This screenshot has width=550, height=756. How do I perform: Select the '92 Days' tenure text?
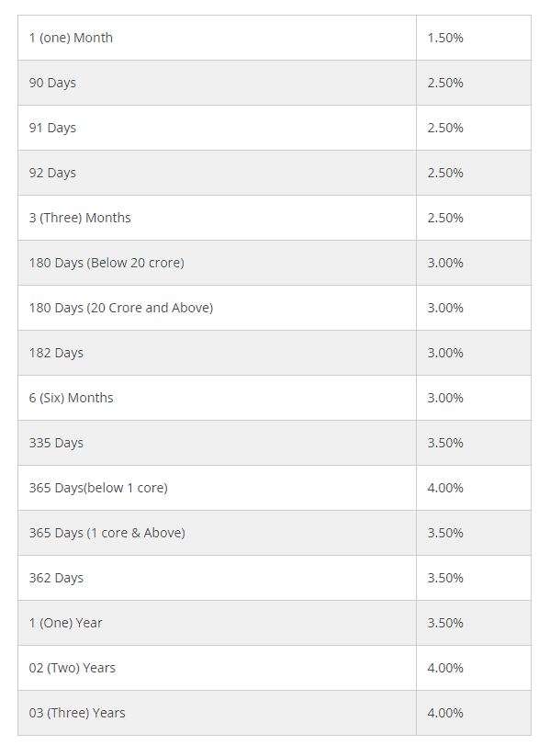pos(52,173)
